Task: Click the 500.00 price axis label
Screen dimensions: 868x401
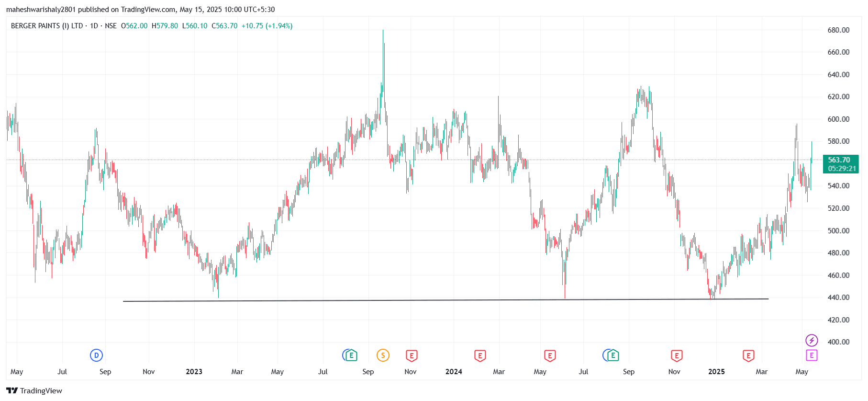Action: coord(838,231)
